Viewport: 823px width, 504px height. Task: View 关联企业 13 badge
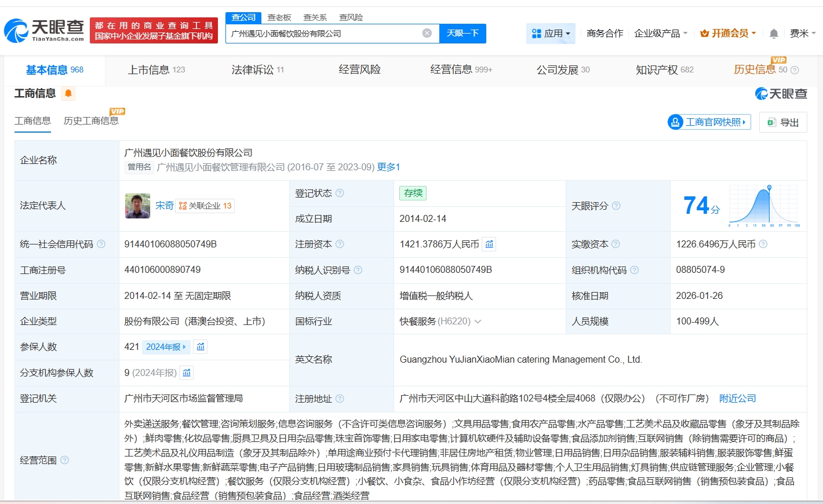pyautogui.click(x=205, y=206)
